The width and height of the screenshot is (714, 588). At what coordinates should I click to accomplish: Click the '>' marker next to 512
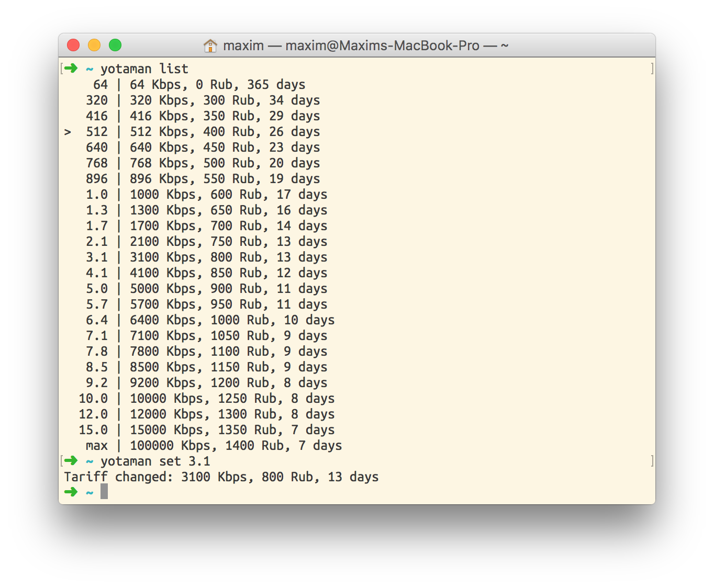(68, 132)
